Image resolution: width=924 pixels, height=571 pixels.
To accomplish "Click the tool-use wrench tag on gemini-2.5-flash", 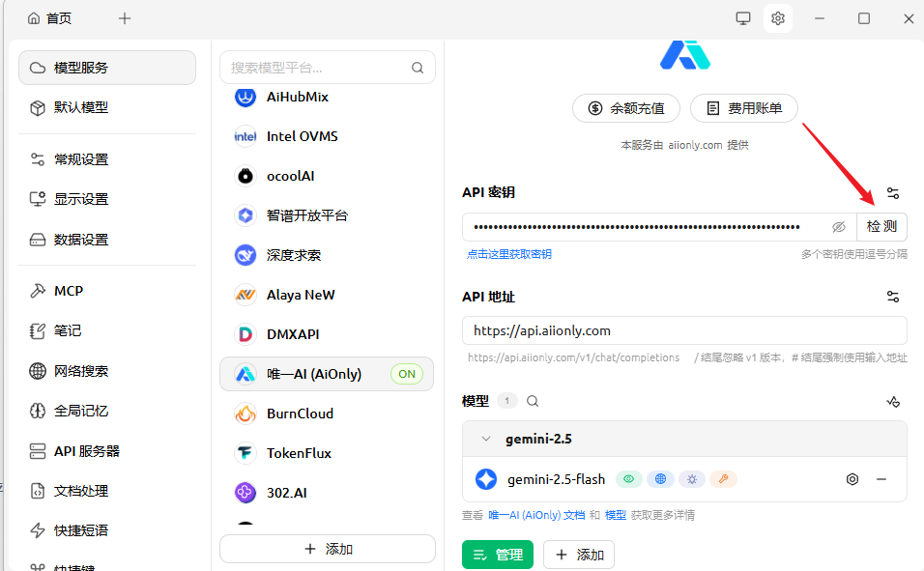I will [x=723, y=479].
